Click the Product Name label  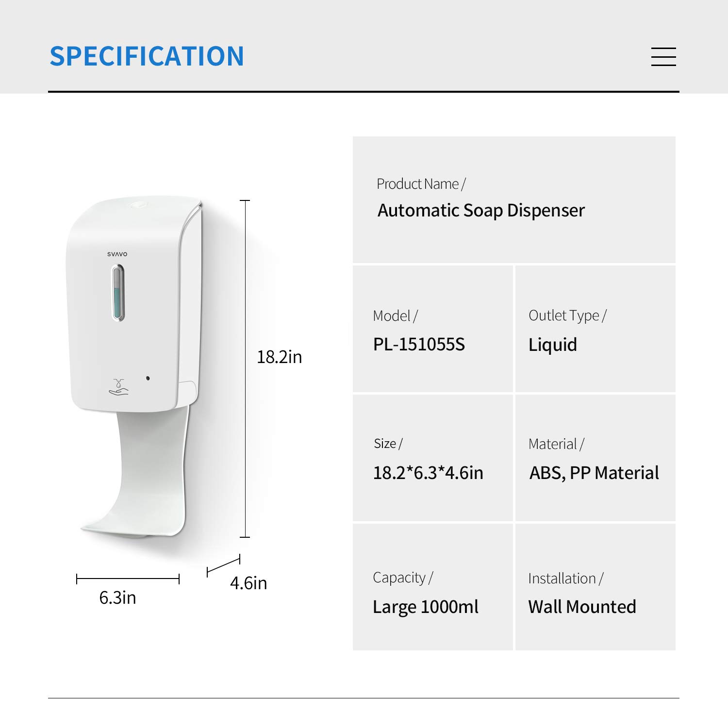click(421, 184)
